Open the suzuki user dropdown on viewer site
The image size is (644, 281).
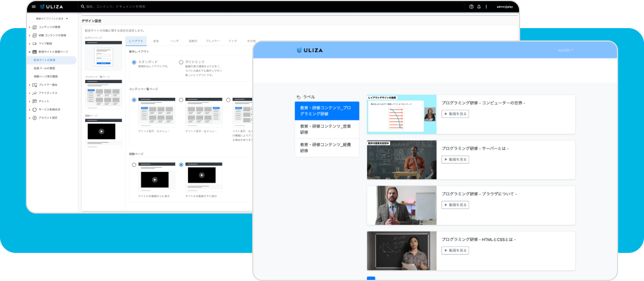pyautogui.click(x=566, y=50)
